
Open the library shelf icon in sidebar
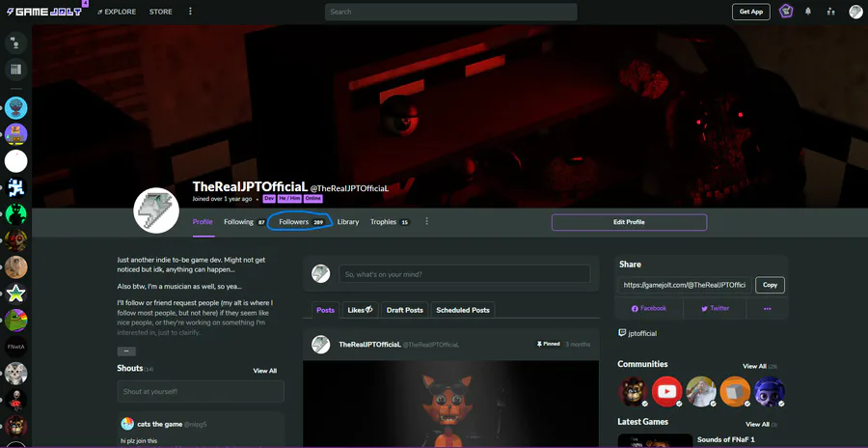pyautogui.click(x=16, y=70)
